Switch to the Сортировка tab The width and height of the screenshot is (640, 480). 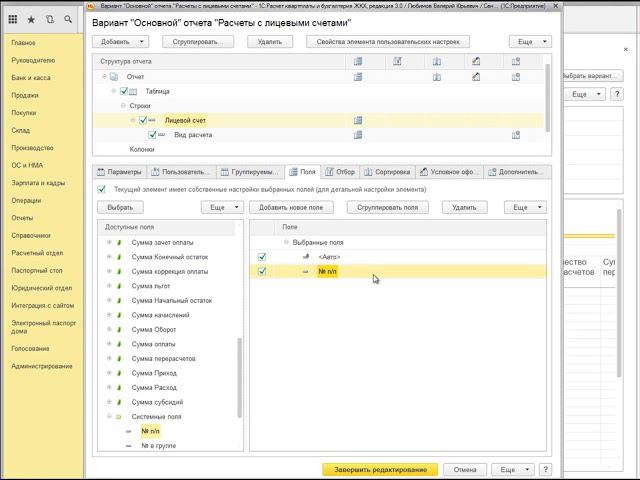pyautogui.click(x=387, y=172)
